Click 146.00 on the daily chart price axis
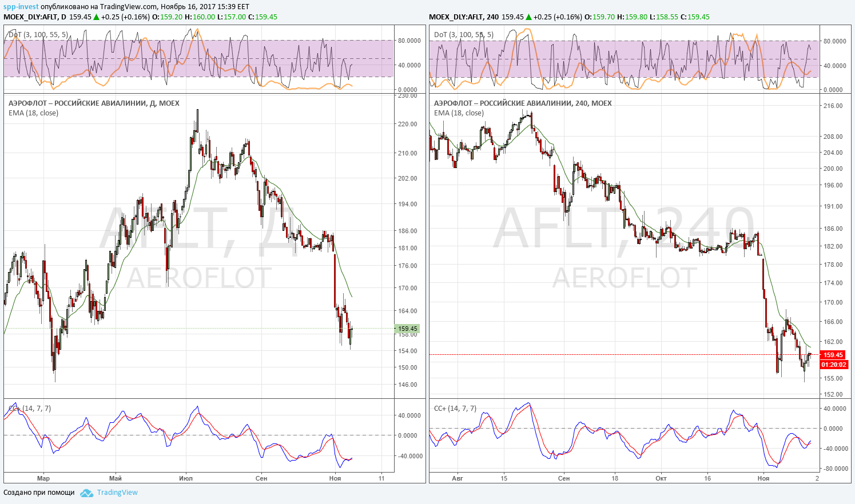This screenshot has height=504, width=855. pyautogui.click(x=408, y=385)
